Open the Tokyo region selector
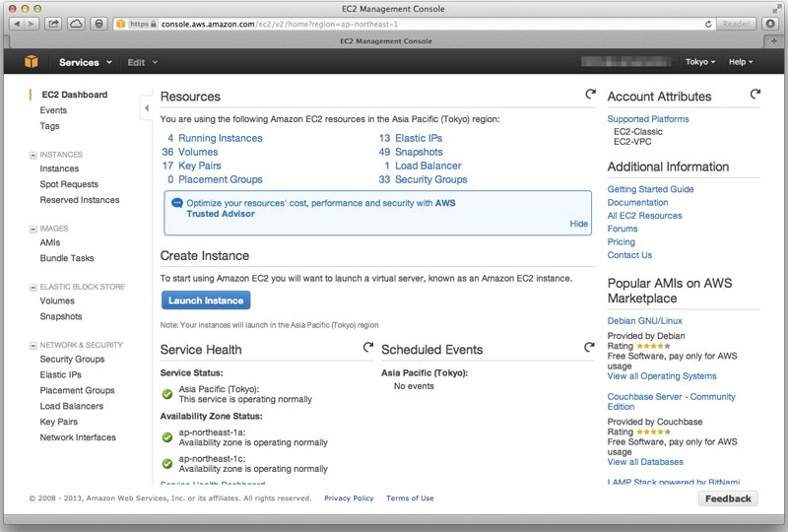Viewport: 788px width, 532px height. click(x=700, y=62)
